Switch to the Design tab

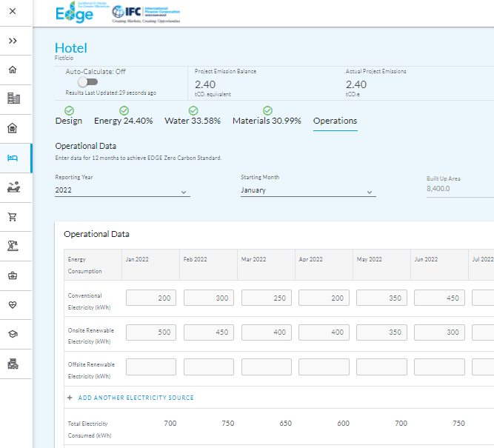(69, 121)
